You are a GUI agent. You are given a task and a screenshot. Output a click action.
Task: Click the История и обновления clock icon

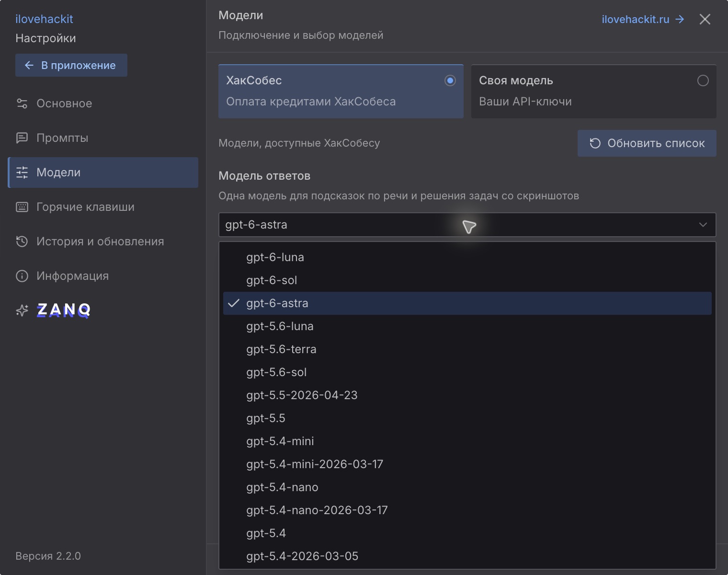point(22,241)
